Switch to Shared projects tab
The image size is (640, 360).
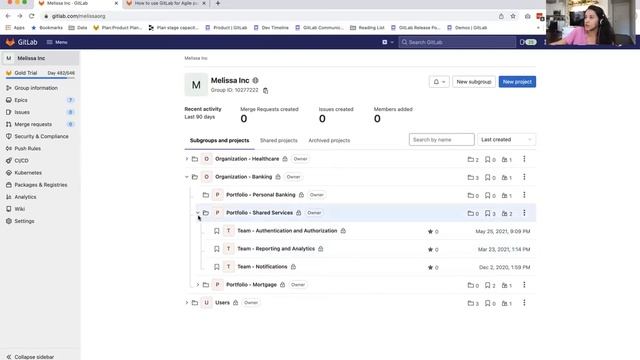click(x=279, y=140)
